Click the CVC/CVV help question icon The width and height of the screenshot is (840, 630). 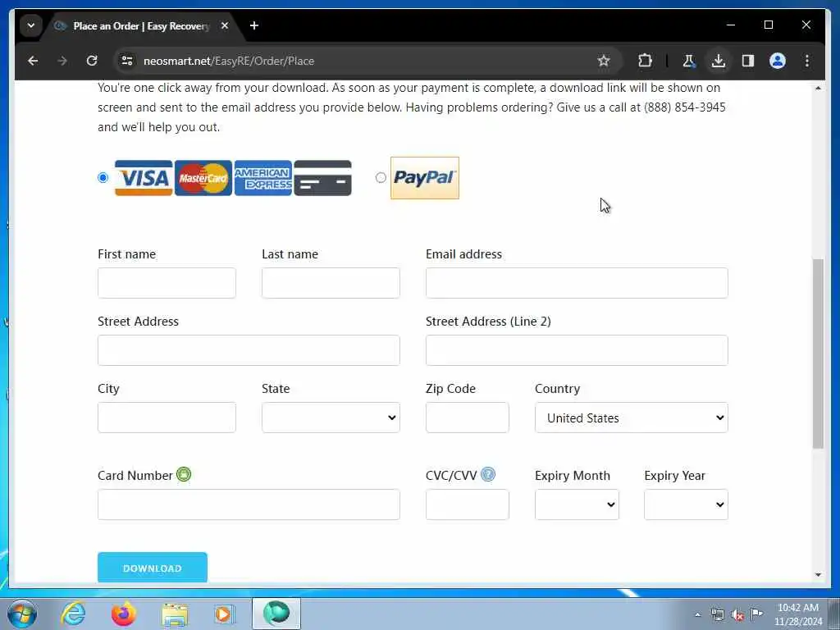point(488,474)
